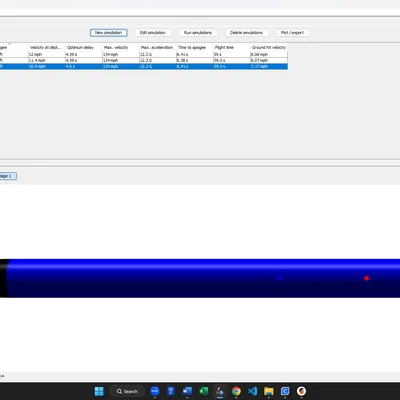The height and width of the screenshot is (400, 400).
Task: Click the OpenRocket taskbar icon
Action: pos(220,391)
